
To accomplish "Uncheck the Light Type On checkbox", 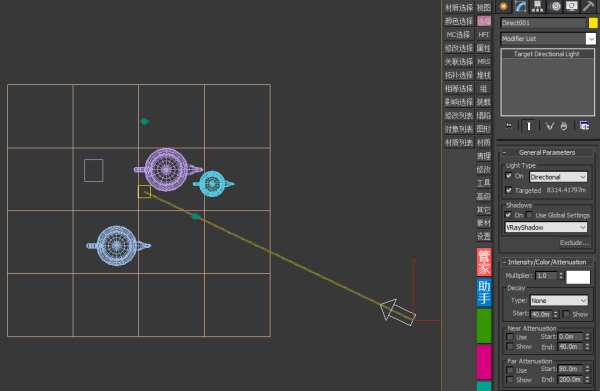I will [x=509, y=176].
